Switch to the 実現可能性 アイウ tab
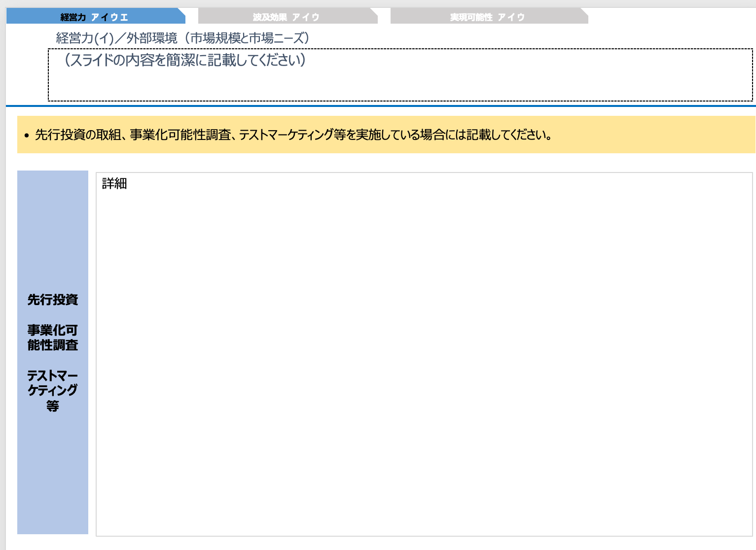The width and height of the screenshot is (756, 550). tap(488, 16)
